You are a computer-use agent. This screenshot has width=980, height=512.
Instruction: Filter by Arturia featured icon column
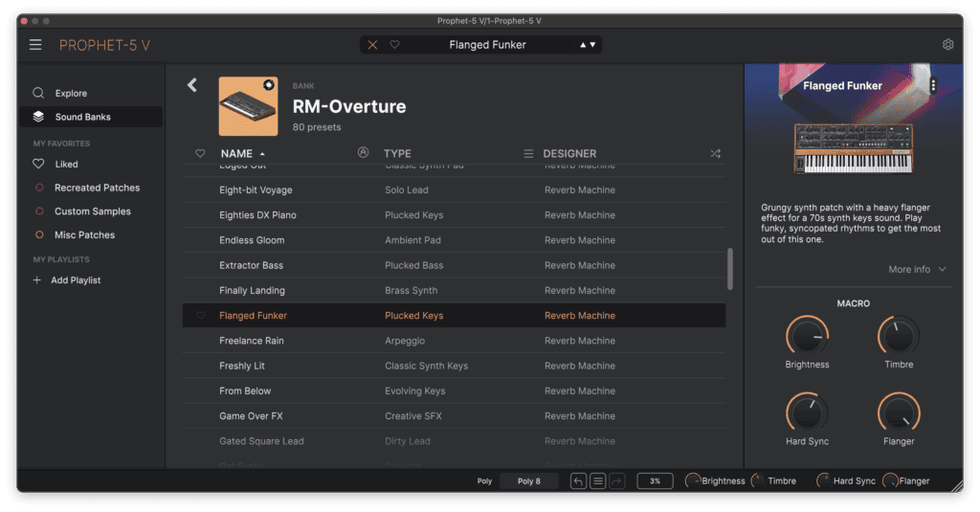click(x=363, y=152)
